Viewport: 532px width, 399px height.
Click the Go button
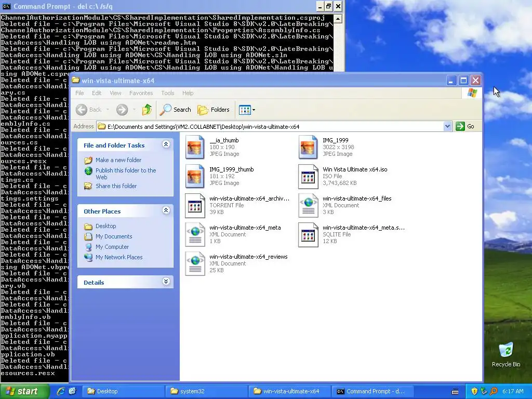(x=465, y=126)
